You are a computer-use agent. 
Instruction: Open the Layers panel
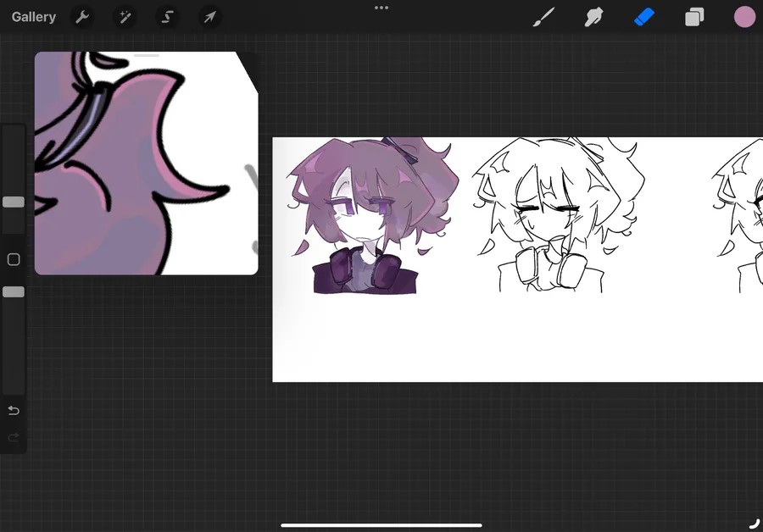pos(694,17)
